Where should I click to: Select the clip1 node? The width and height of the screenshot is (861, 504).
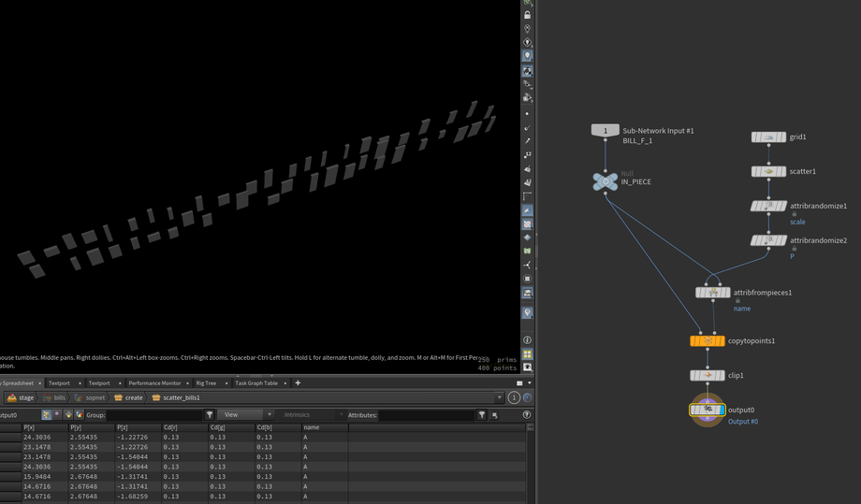click(x=708, y=376)
